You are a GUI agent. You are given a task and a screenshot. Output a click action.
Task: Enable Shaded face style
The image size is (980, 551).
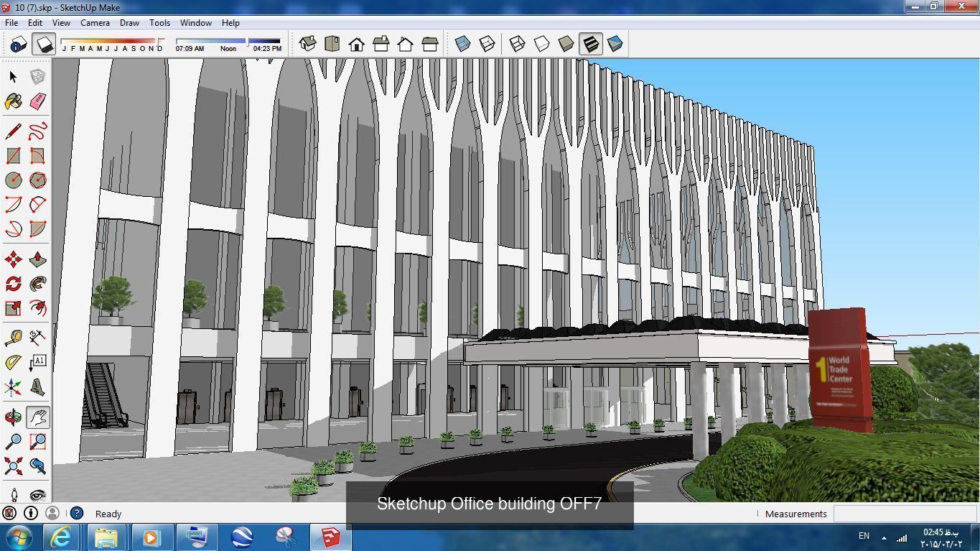click(x=566, y=44)
